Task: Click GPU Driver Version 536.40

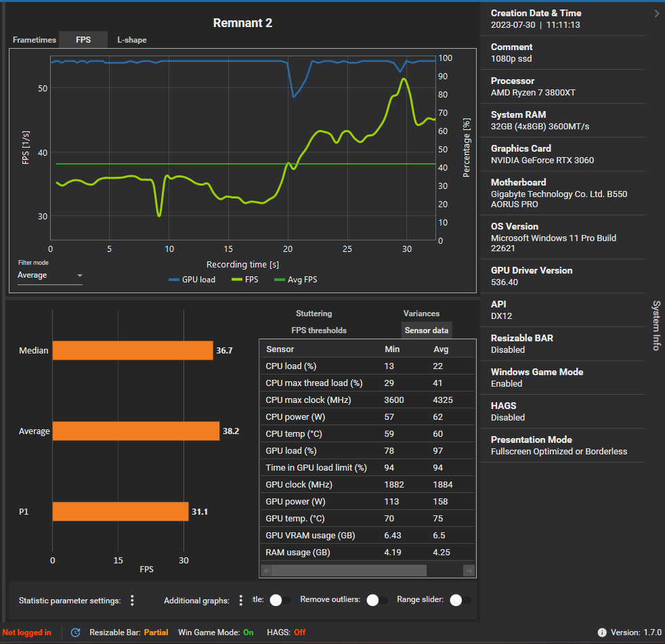Action: click(505, 282)
